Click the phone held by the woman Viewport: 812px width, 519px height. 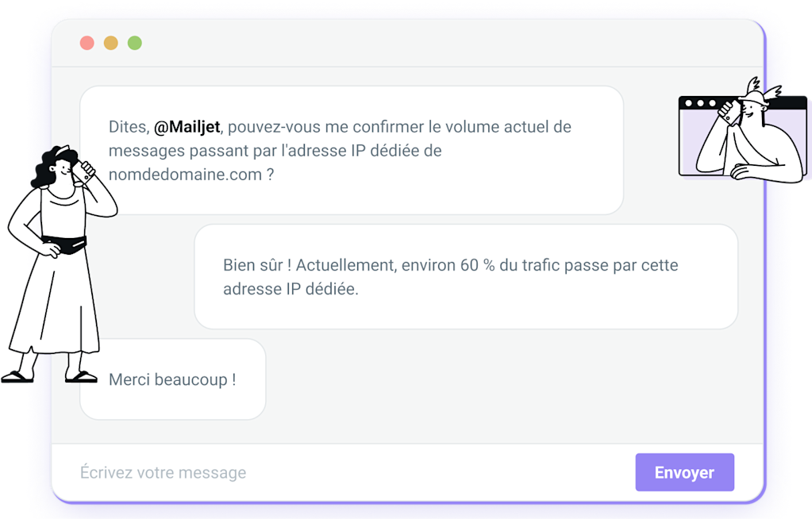coord(84,171)
